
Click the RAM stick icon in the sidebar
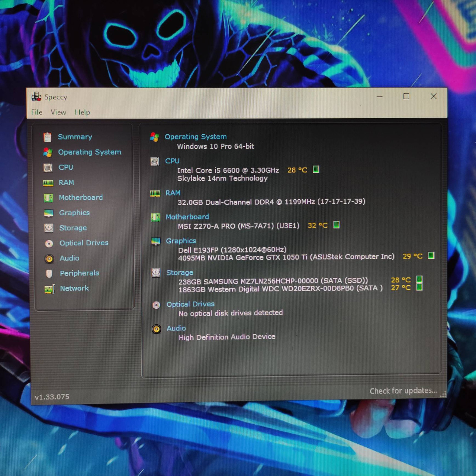point(48,183)
